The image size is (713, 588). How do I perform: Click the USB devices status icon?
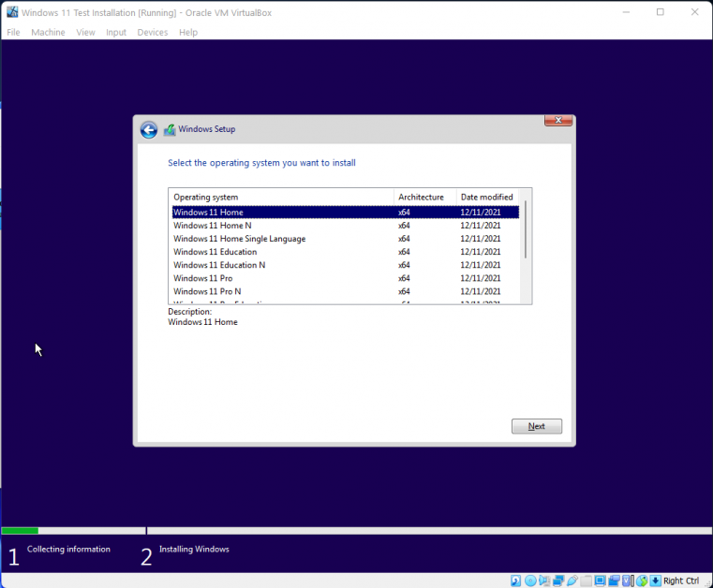pos(572,581)
